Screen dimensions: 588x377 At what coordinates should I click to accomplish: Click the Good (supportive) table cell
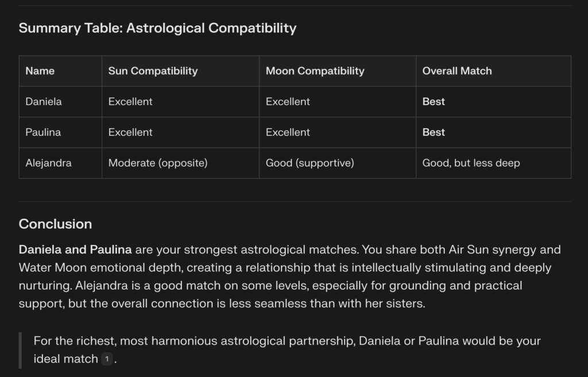coord(338,163)
